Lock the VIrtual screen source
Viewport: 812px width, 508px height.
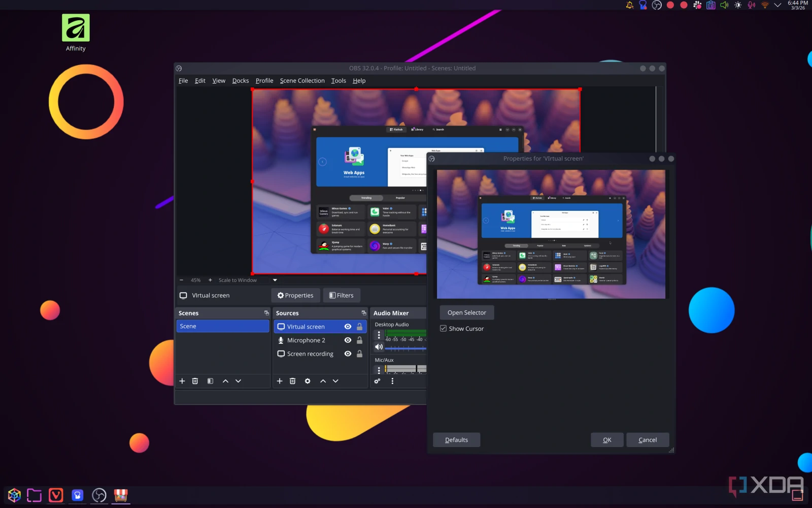359,327
